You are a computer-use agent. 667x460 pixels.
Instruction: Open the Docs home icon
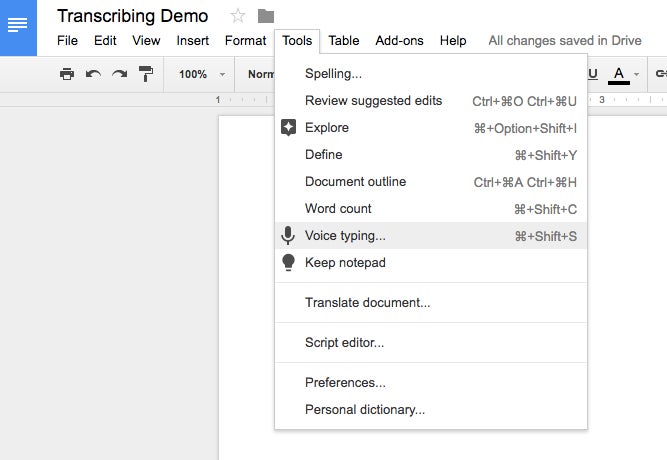(18, 28)
